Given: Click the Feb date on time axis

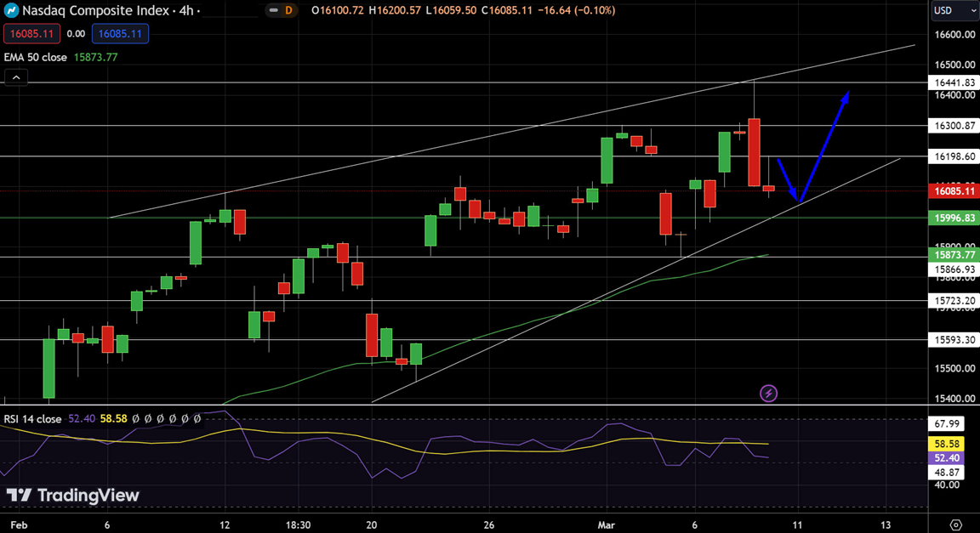Looking at the screenshot, I should [x=19, y=524].
